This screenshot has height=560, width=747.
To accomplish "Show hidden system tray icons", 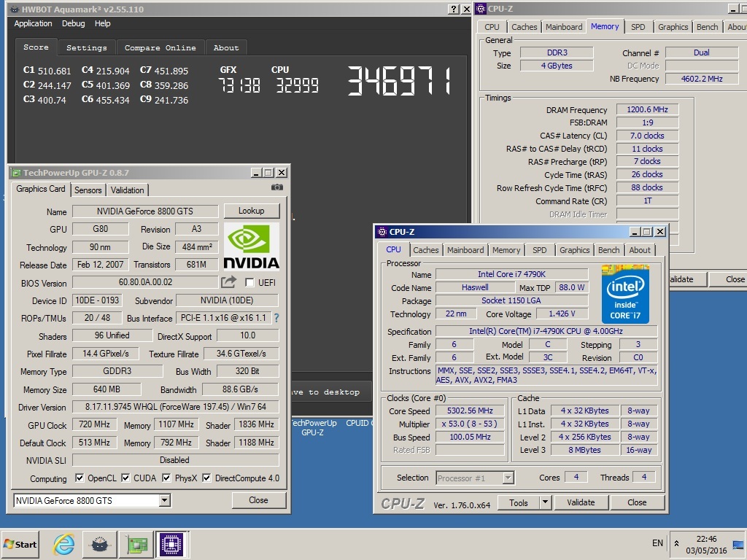I will coord(676,543).
